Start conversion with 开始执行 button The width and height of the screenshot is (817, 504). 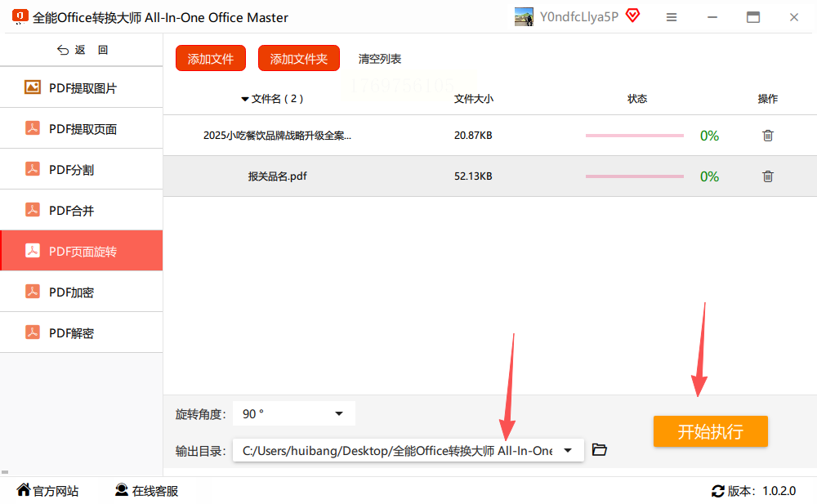click(710, 431)
